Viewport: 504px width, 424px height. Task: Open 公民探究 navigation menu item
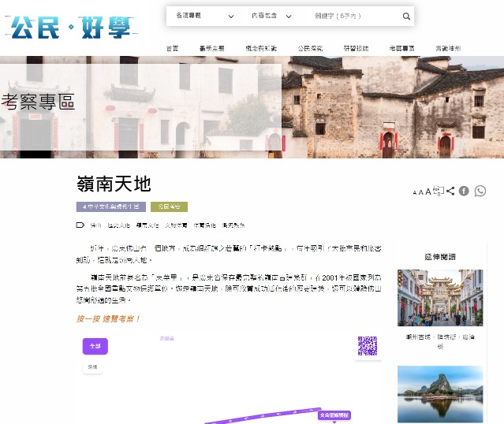(310, 49)
